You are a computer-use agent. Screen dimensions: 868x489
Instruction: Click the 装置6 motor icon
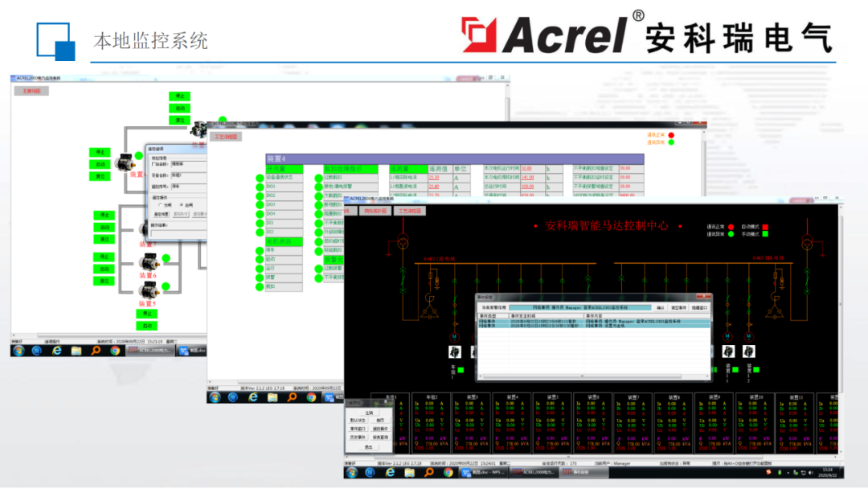(149, 261)
